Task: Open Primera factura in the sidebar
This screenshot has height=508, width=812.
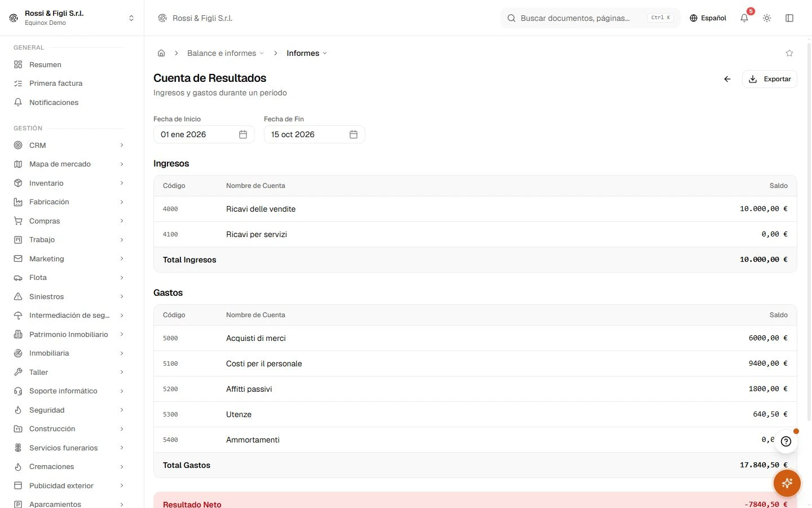Action: tap(69, 84)
